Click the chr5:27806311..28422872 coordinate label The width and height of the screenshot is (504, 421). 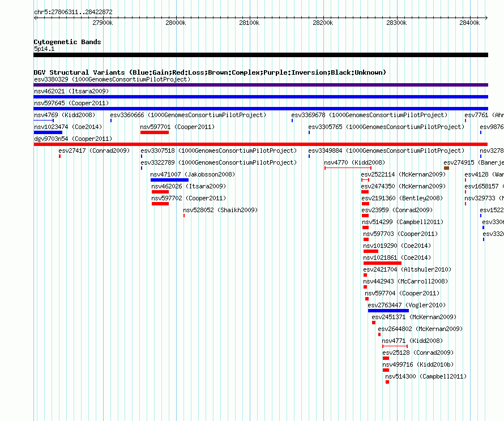pos(73,12)
